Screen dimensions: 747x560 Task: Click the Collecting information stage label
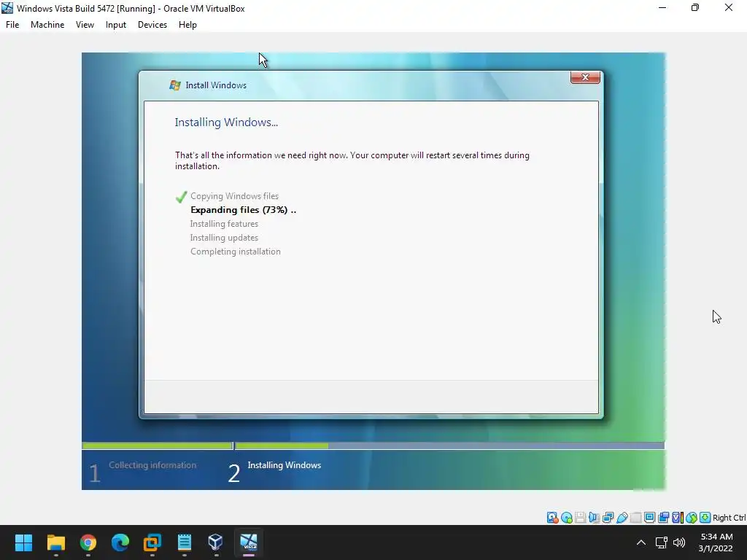152,465
